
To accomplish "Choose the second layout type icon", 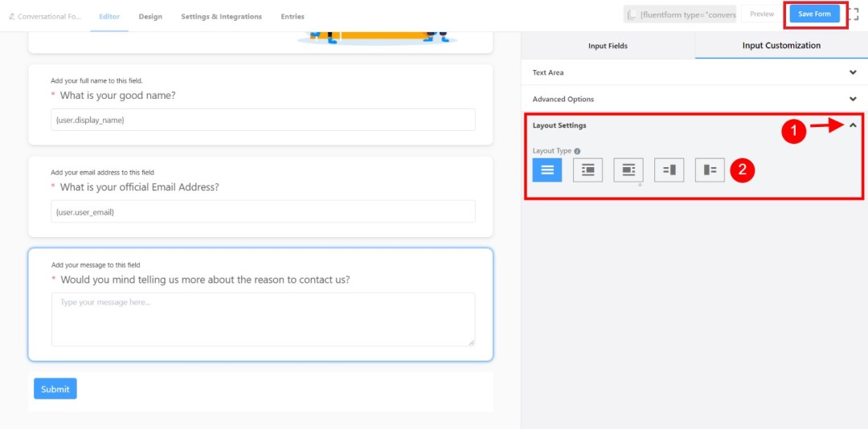I will tap(588, 170).
